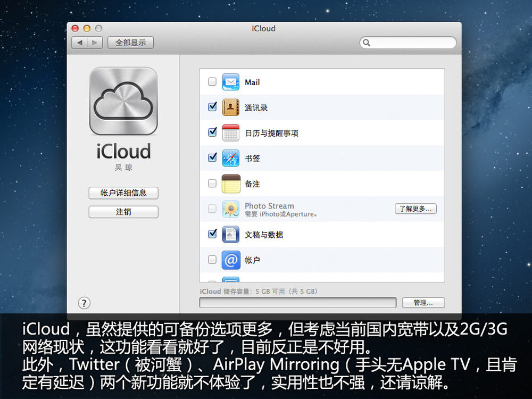Click the yellow Notes icon for 备注

coord(231,184)
